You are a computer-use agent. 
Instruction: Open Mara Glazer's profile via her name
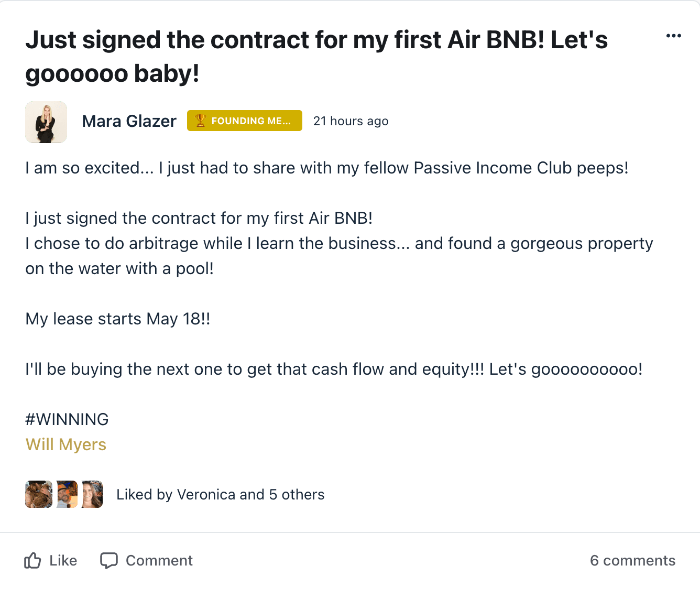tap(129, 121)
